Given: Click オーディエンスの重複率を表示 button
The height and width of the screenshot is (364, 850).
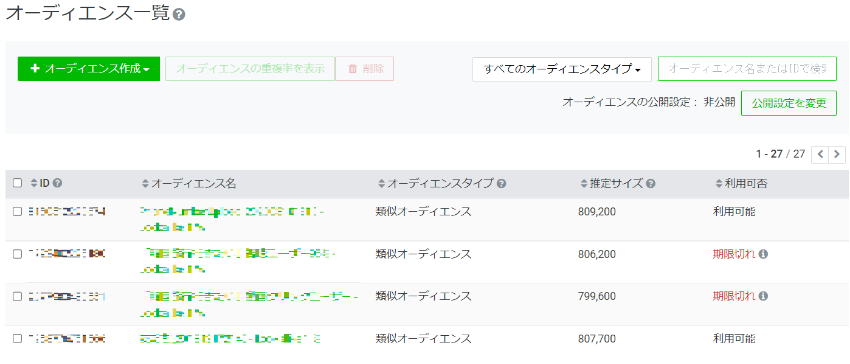Looking at the screenshot, I should (x=250, y=69).
